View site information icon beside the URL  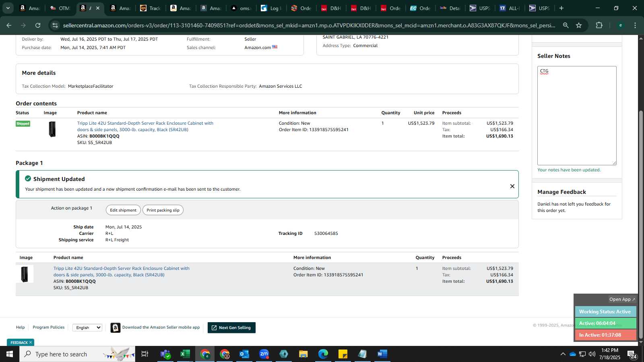click(x=55, y=25)
